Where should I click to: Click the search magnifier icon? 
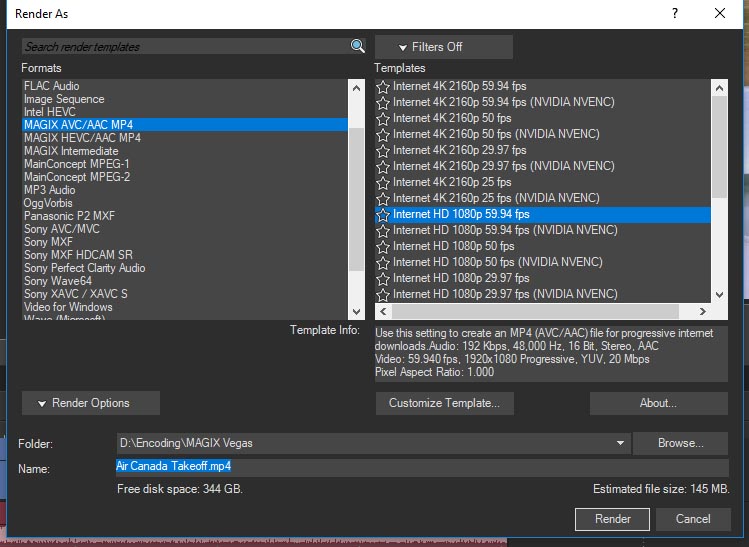[x=358, y=46]
